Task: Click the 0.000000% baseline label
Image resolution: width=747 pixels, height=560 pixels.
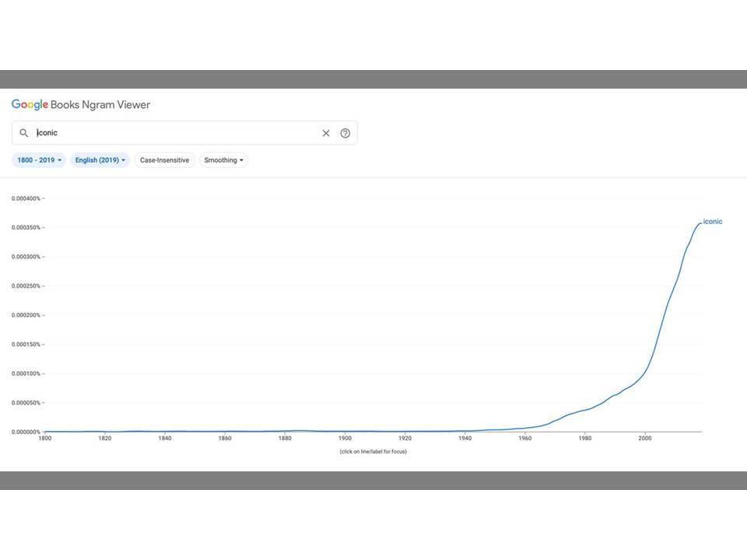Action: [x=26, y=432]
